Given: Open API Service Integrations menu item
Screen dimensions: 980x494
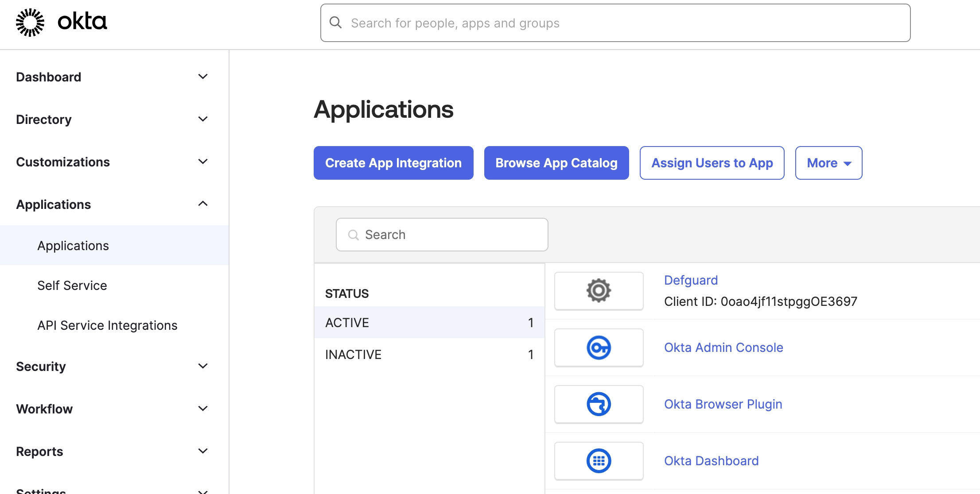Looking at the screenshot, I should (x=107, y=325).
